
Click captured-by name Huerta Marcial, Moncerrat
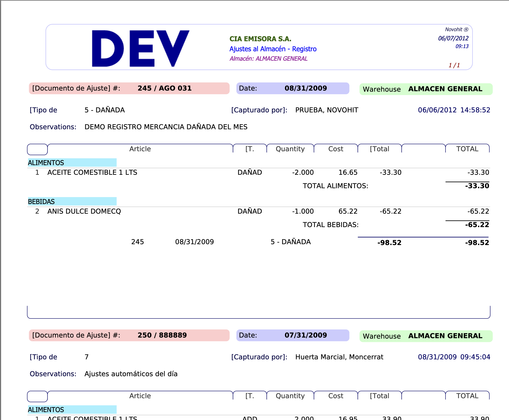[339, 357]
